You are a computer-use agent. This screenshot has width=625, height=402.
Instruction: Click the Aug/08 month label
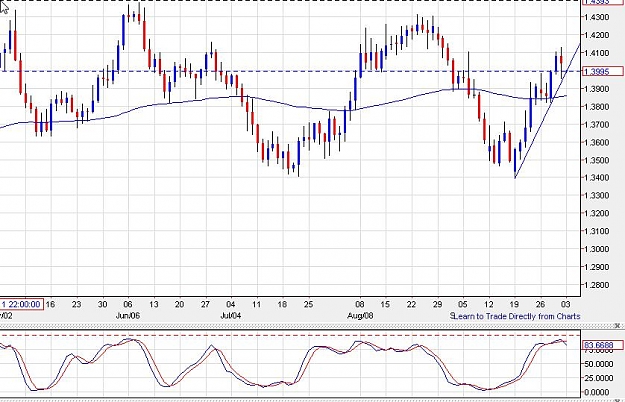tap(360, 316)
